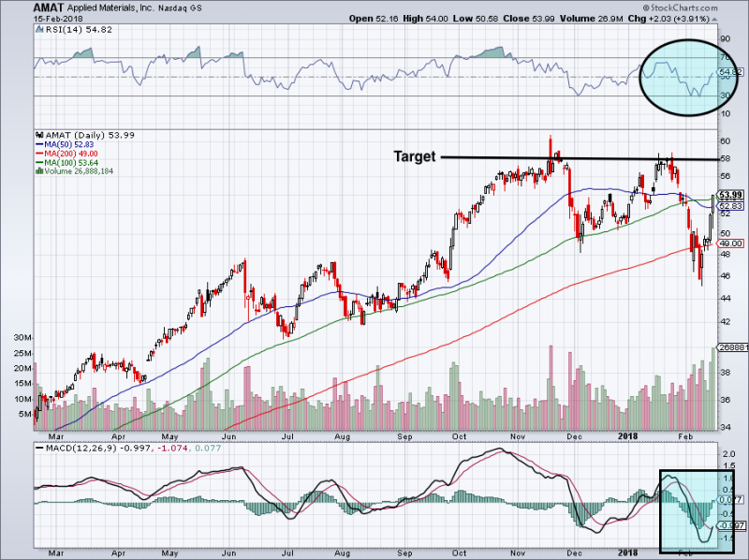Click the blue line icon for MA(50)
Viewport: 749px width, 560px height.
pyautogui.click(x=39, y=143)
